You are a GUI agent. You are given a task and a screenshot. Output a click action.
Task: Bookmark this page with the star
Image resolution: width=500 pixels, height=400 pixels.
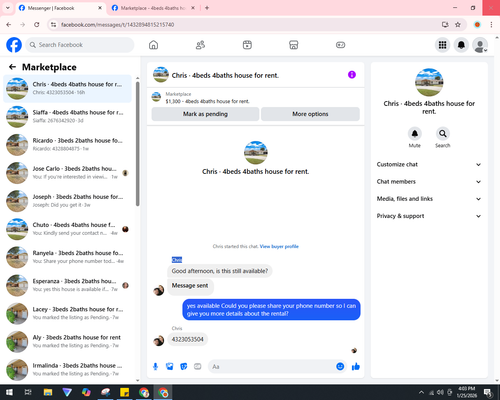[458, 25]
